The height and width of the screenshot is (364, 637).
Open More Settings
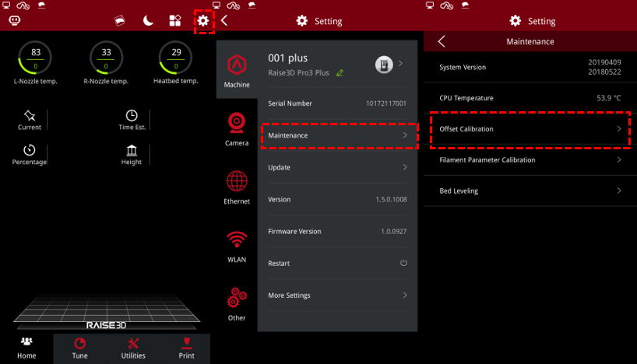click(x=339, y=296)
